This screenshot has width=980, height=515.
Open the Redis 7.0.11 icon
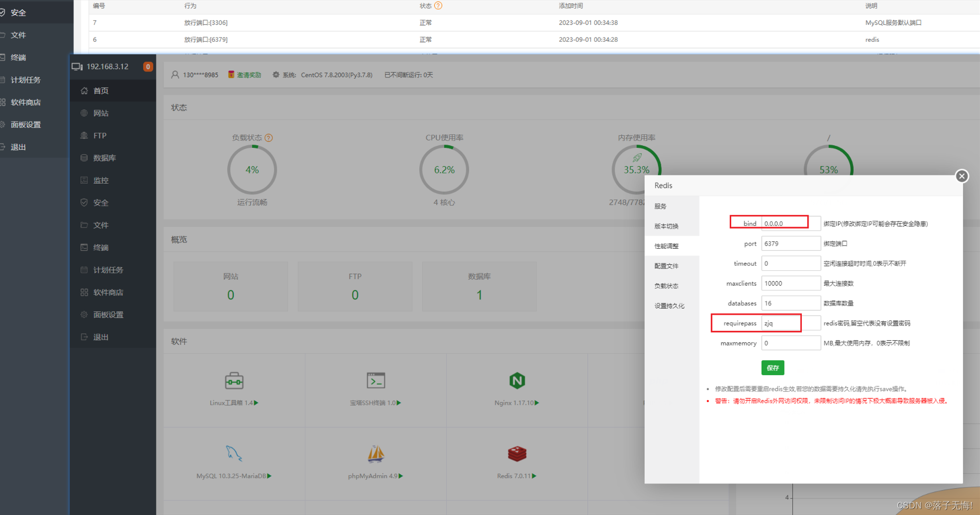(517, 454)
